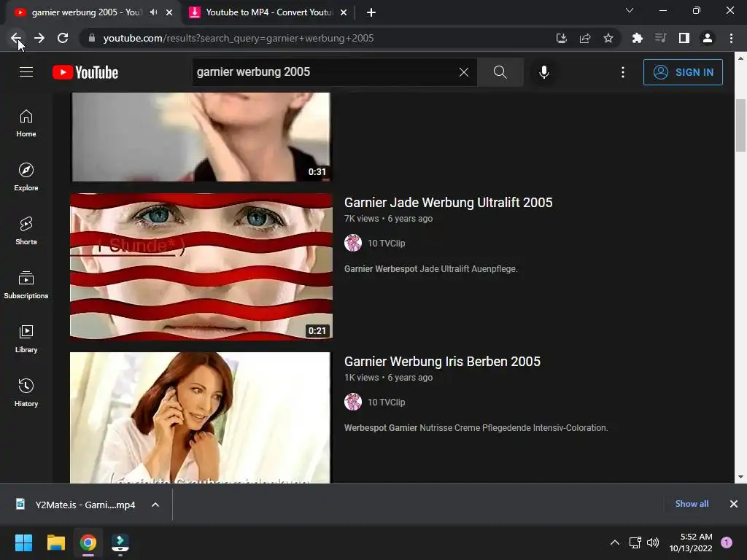Viewport: 747px width, 560px height.
Task: Open History in YouTube sidebar
Action: coord(26,392)
